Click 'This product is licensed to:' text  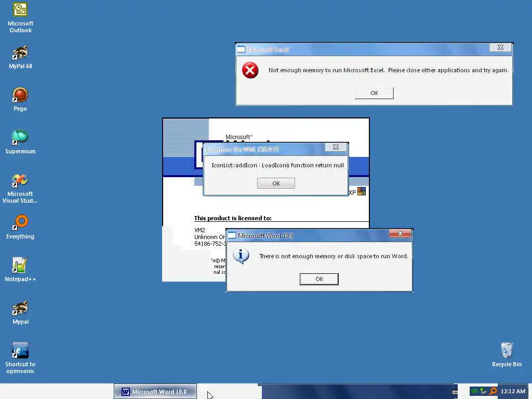[x=233, y=218]
